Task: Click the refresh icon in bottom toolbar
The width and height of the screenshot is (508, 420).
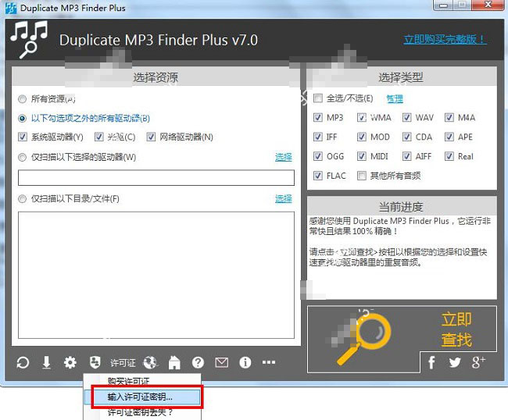Action: coord(23,362)
